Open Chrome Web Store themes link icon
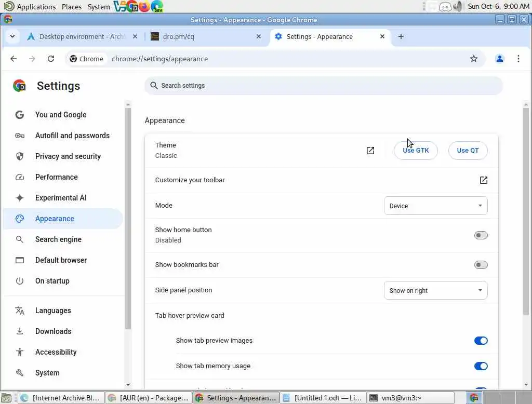Viewport: 532px width, 404px height. click(x=370, y=151)
